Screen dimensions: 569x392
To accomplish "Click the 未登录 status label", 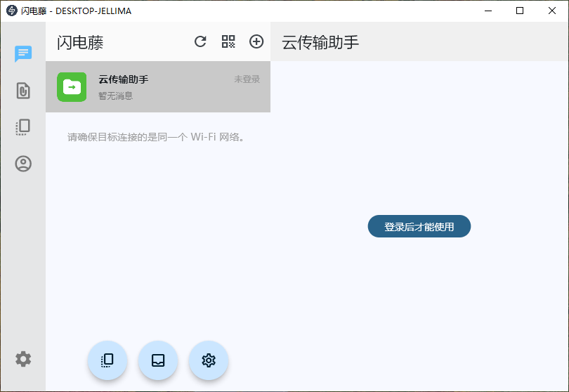I will (247, 79).
